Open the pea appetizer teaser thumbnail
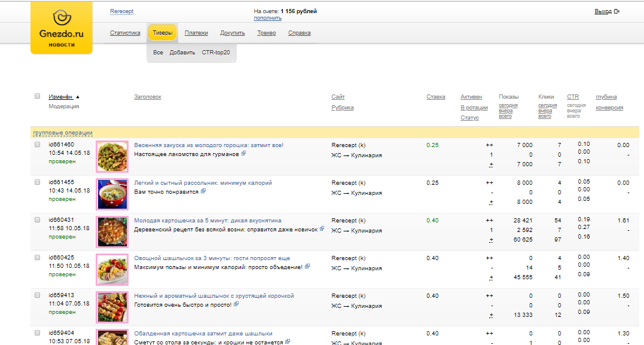The image size is (644, 345). tap(112, 156)
